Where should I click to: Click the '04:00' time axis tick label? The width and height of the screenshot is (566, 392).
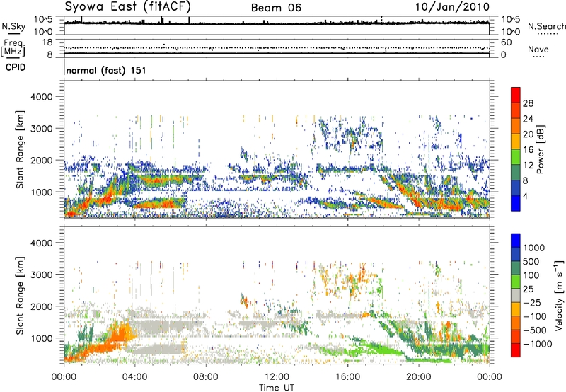click(x=135, y=377)
